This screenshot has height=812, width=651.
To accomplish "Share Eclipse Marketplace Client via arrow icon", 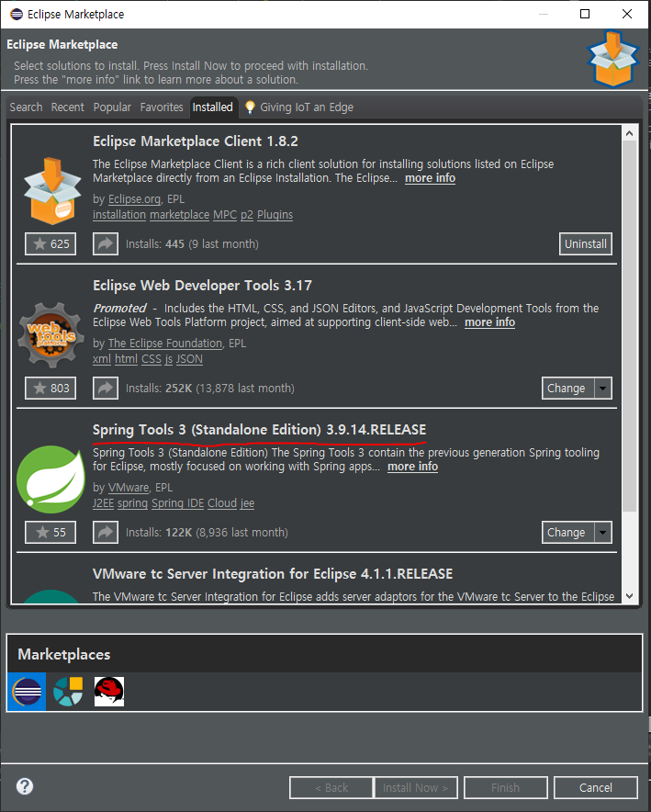I will pos(106,244).
